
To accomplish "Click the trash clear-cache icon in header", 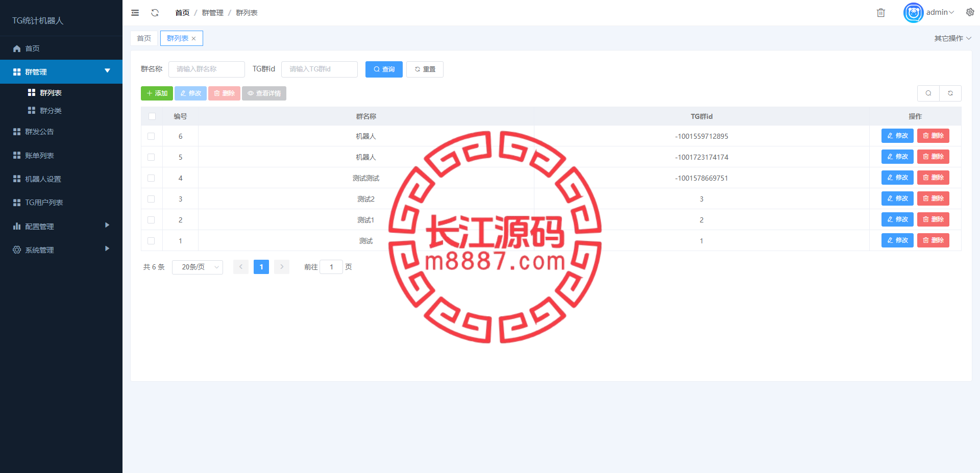I will pos(880,13).
